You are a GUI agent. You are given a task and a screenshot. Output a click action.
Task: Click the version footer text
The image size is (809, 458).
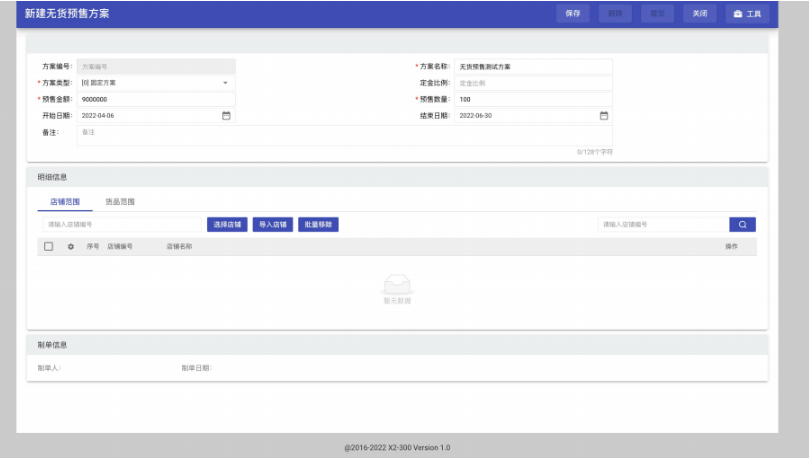(x=397, y=448)
